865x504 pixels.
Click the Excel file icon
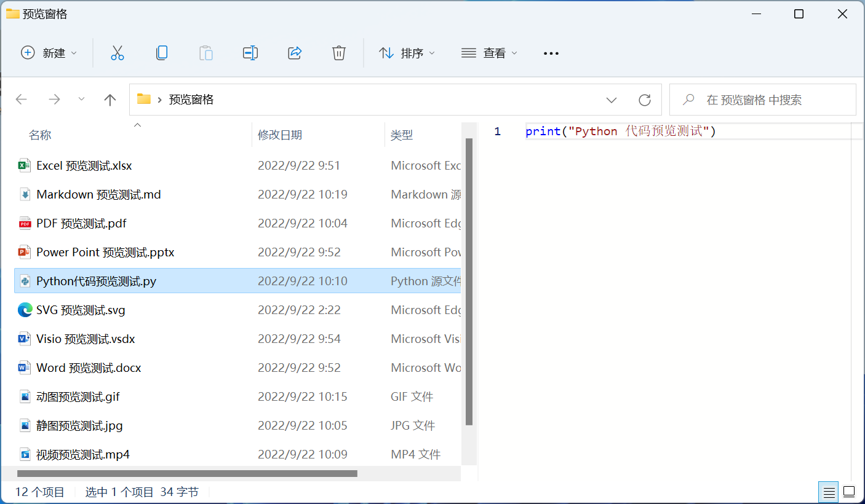point(25,165)
